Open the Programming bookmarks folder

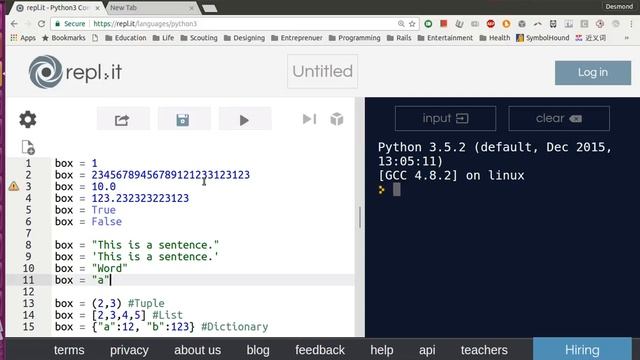[x=354, y=38]
